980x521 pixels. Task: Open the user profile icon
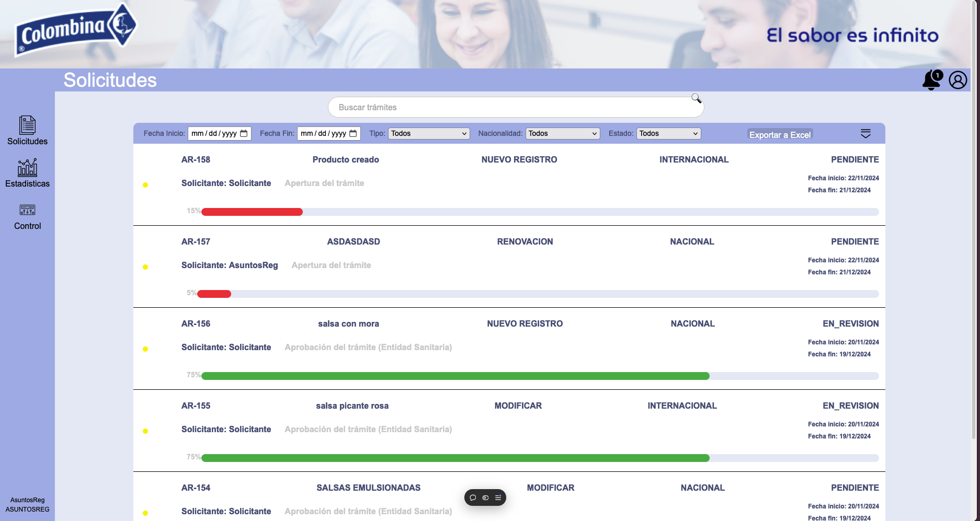click(x=958, y=80)
